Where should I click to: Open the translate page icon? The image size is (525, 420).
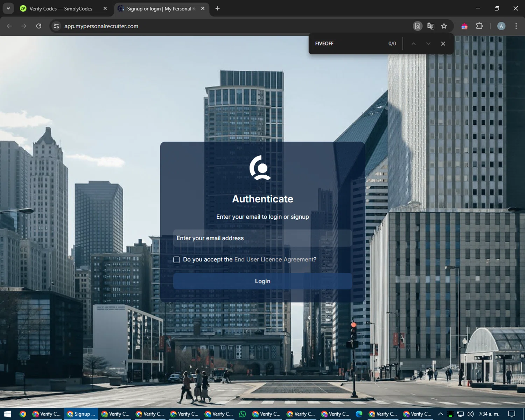431,26
